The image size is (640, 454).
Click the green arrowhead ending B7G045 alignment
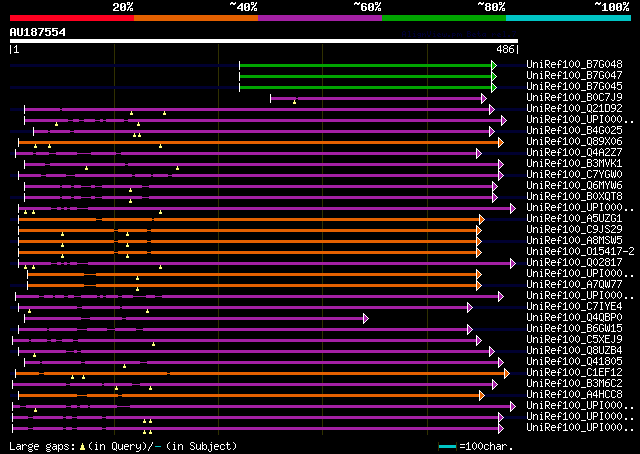point(494,87)
